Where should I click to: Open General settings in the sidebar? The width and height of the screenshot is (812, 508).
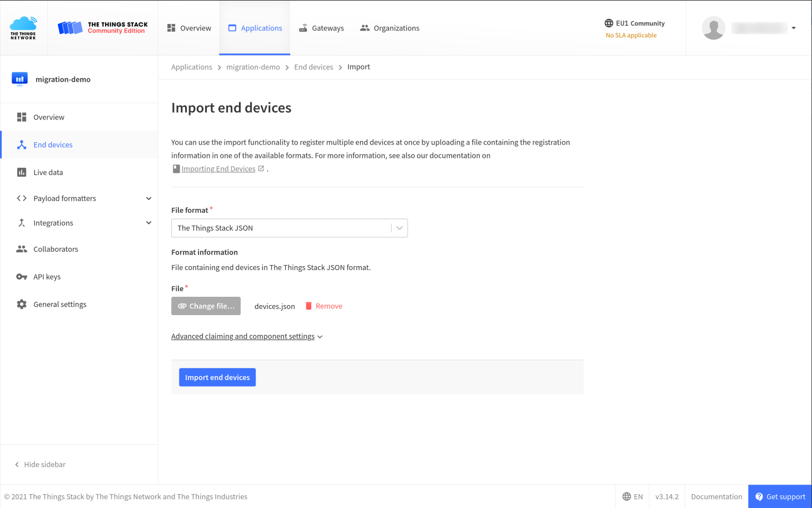click(x=79, y=304)
